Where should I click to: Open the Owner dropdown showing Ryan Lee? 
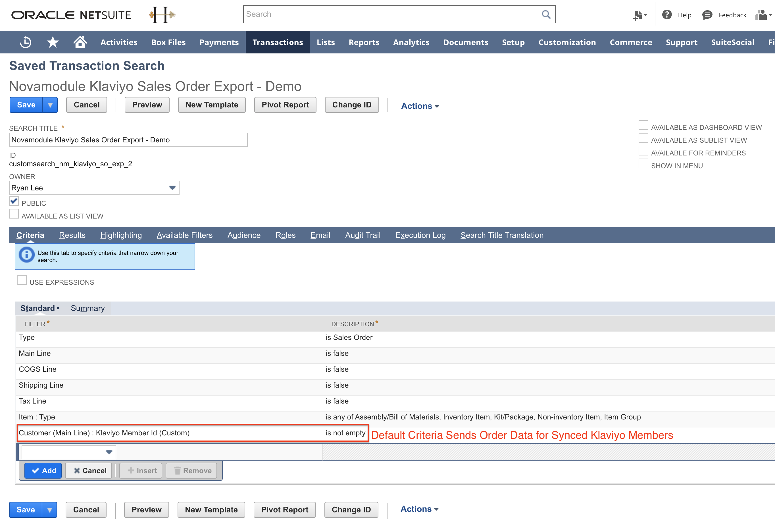[94, 188]
